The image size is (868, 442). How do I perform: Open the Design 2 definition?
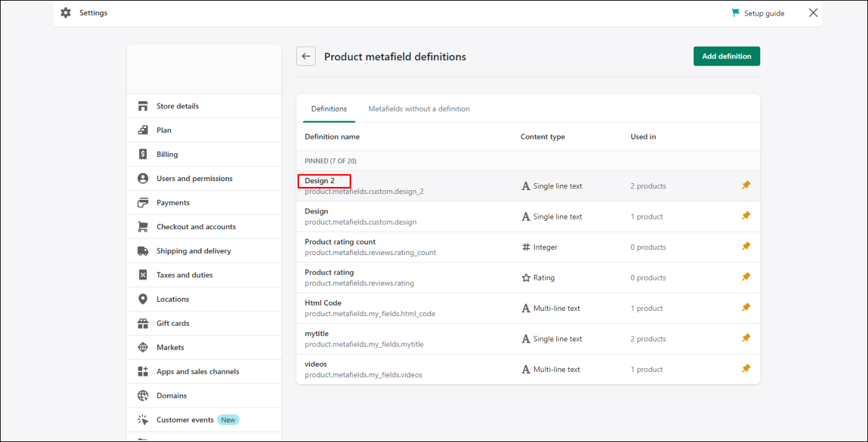click(x=528, y=186)
